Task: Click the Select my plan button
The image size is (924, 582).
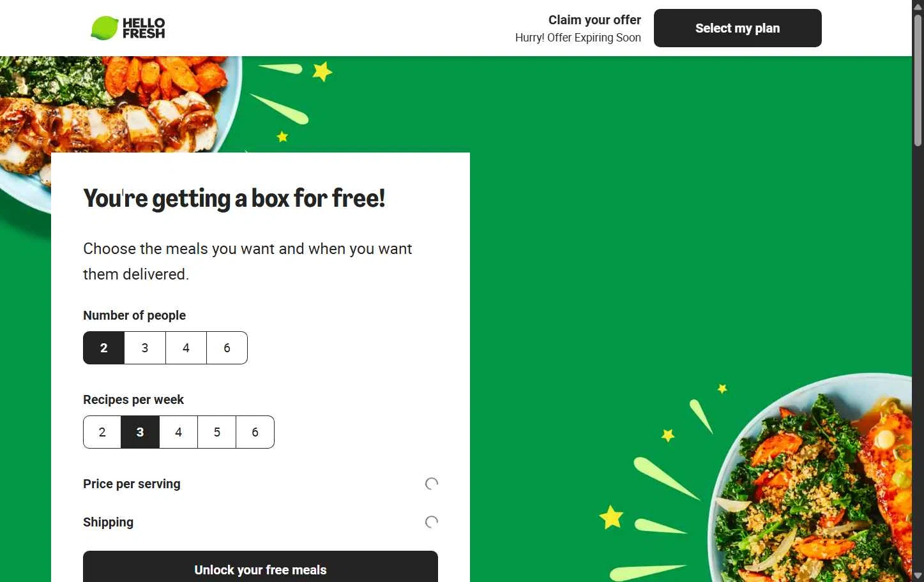Action: click(738, 28)
